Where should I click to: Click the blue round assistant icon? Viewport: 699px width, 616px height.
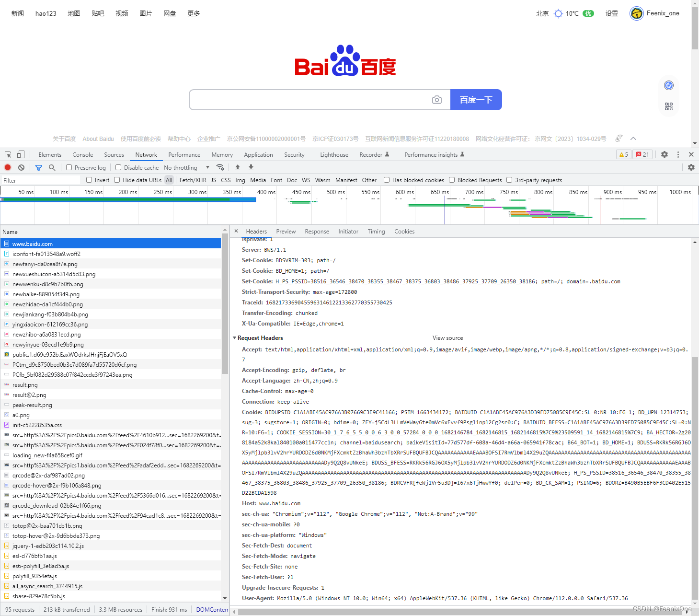[669, 85]
